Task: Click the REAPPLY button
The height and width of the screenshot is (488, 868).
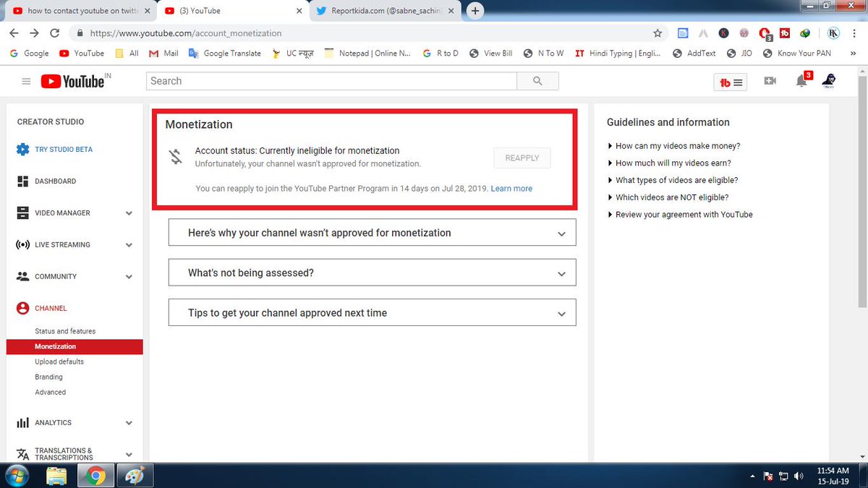Action: [522, 158]
